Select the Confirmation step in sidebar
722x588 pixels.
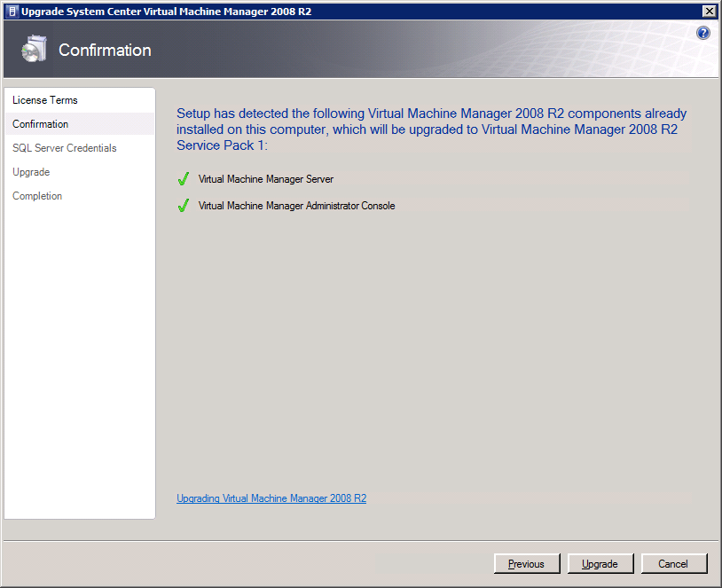[80, 124]
